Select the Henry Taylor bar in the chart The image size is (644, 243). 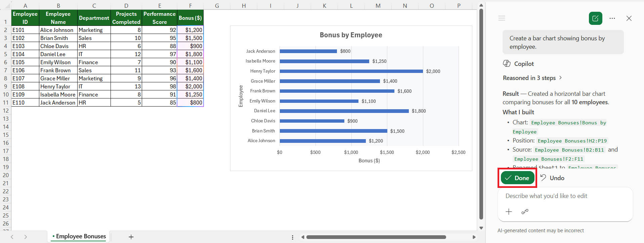tap(351, 71)
